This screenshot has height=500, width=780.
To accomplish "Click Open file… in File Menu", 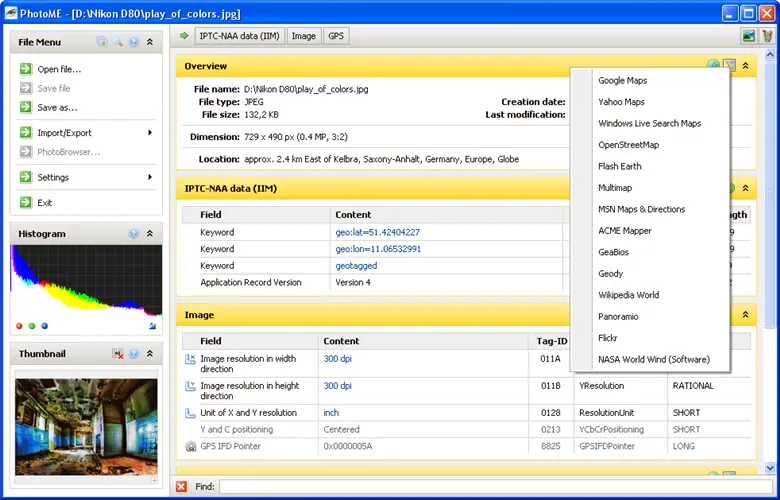I will (59, 69).
